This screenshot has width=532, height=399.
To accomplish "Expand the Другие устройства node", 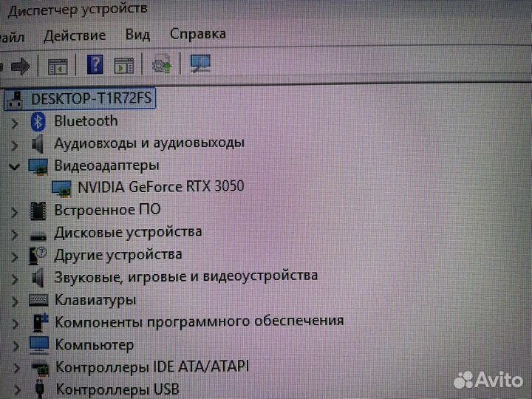I will click(14, 257).
